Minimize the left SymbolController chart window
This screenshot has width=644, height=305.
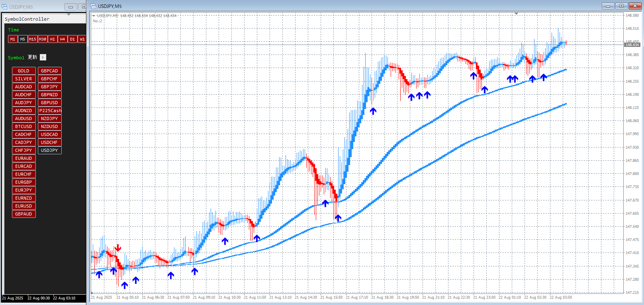click(x=70, y=7)
